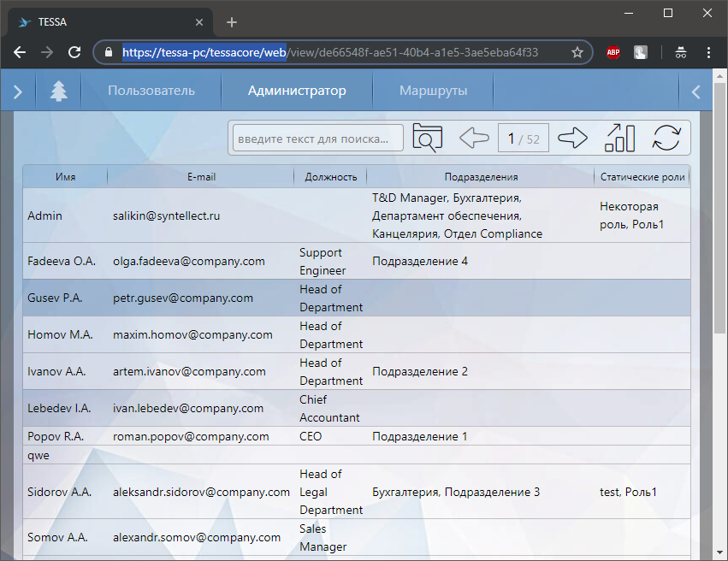Click the tree icon in the header
The image size is (728, 561).
point(58,92)
